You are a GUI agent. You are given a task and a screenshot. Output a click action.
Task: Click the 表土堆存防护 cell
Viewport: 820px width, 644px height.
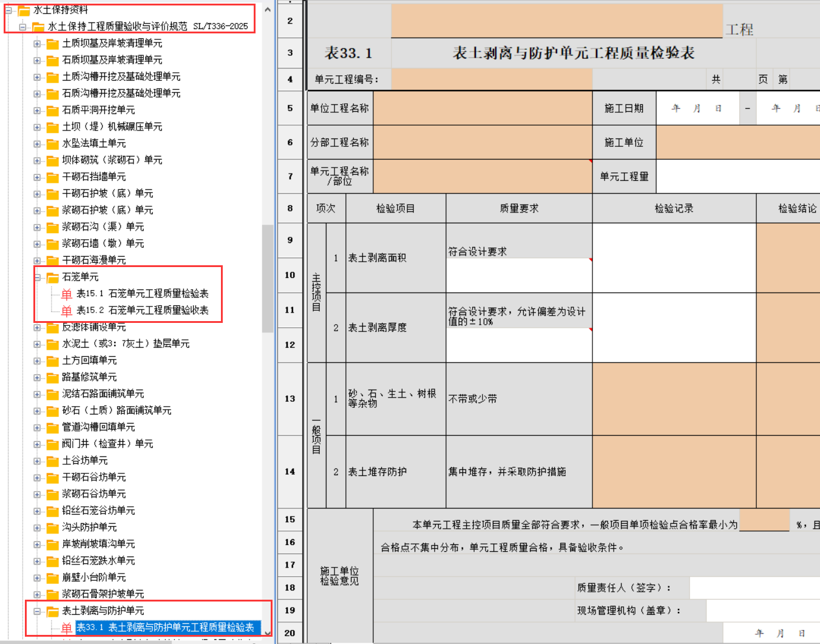[396, 472]
